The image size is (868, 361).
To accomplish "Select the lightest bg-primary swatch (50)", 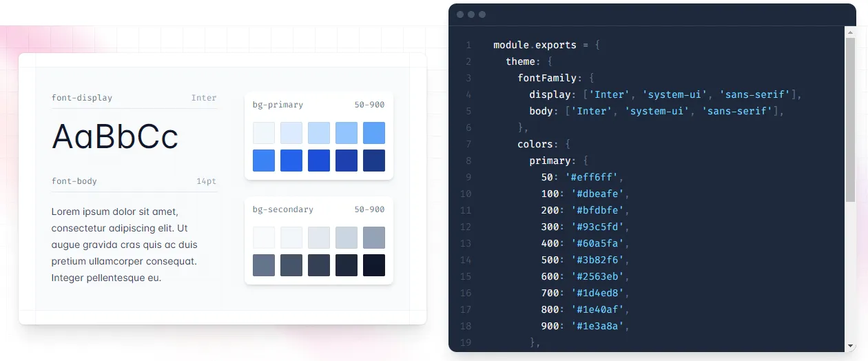I will [x=264, y=133].
